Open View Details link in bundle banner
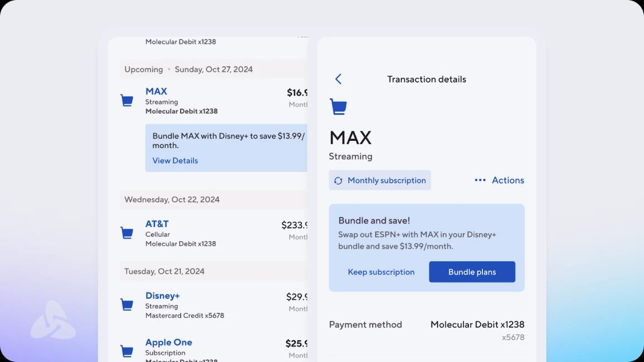Viewport: 644px width, 362px height. (x=175, y=160)
